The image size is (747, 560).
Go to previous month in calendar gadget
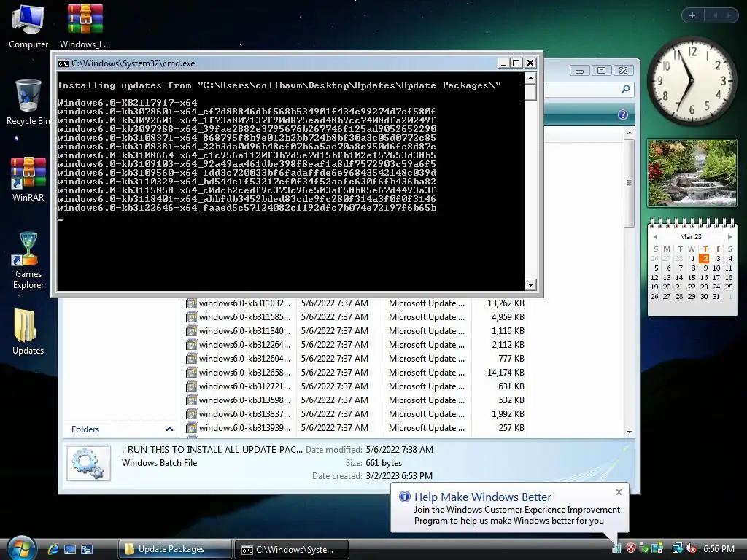[x=656, y=237]
